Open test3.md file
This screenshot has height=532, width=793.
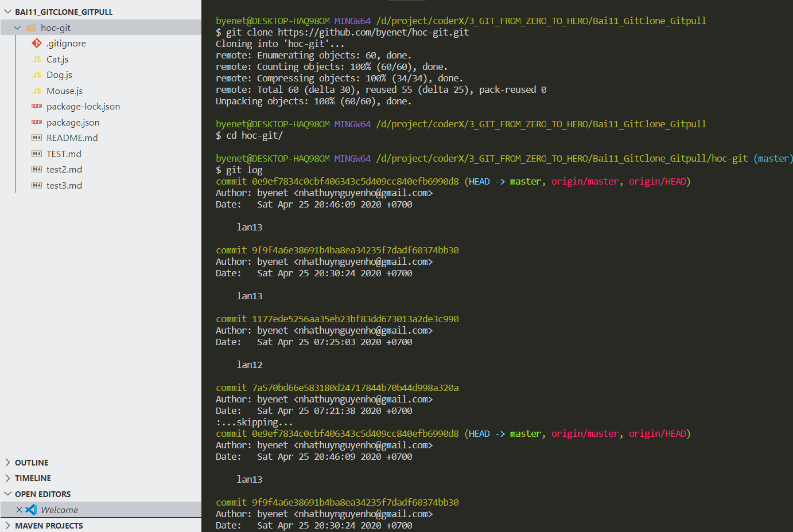64,185
